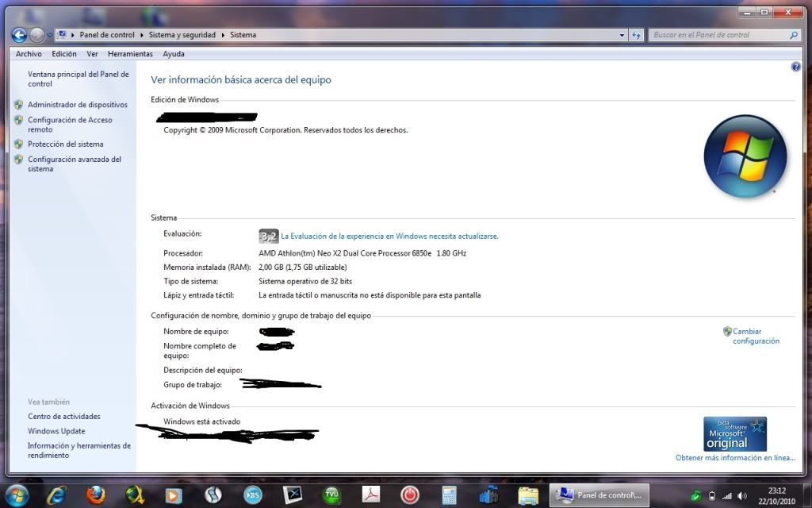Image resolution: width=812 pixels, height=508 pixels.
Task: Refresh the address bar location
Action: tap(636, 35)
